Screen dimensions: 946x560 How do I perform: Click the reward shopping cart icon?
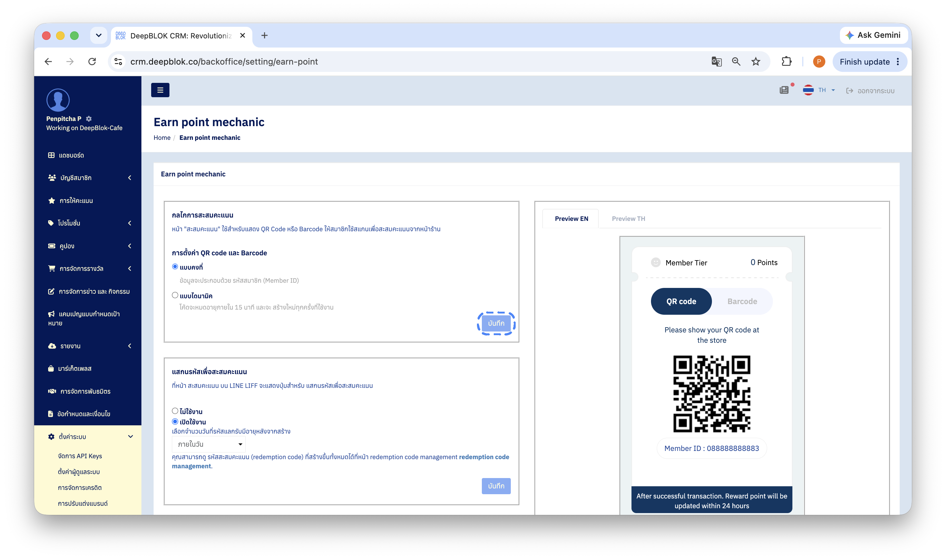(x=52, y=268)
